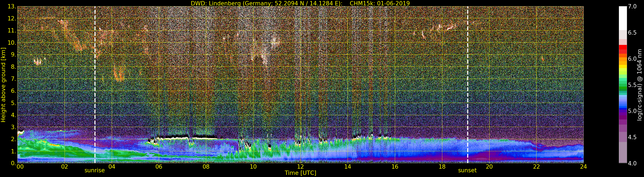Screen dimensions: 644x177
Task: Select the '7.0' colorbar tick value
Action: click(632, 6)
